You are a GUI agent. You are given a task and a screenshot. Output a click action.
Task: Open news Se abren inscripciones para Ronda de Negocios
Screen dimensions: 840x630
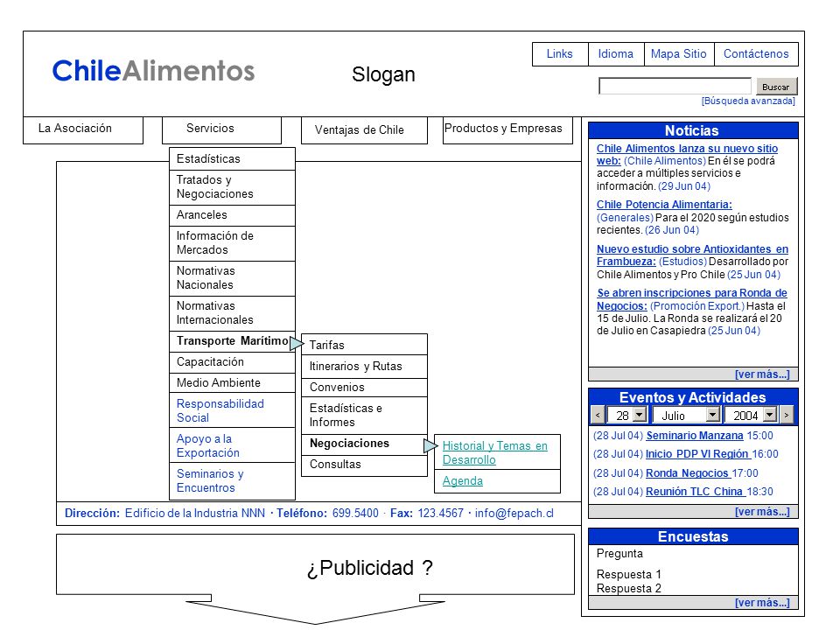click(691, 299)
